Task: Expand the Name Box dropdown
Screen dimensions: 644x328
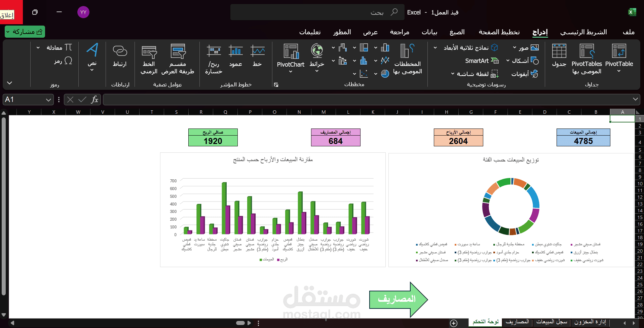Action: click(x=48, y=100)
